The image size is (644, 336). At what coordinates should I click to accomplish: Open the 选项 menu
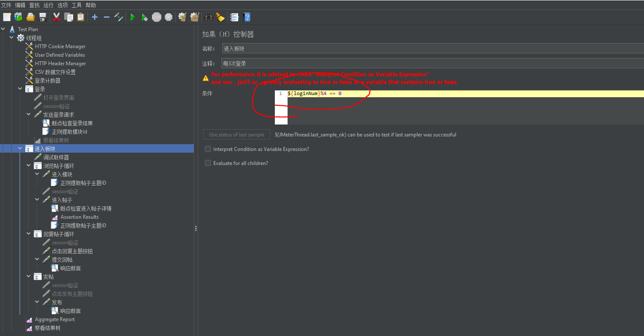click(x=62, y=5)
